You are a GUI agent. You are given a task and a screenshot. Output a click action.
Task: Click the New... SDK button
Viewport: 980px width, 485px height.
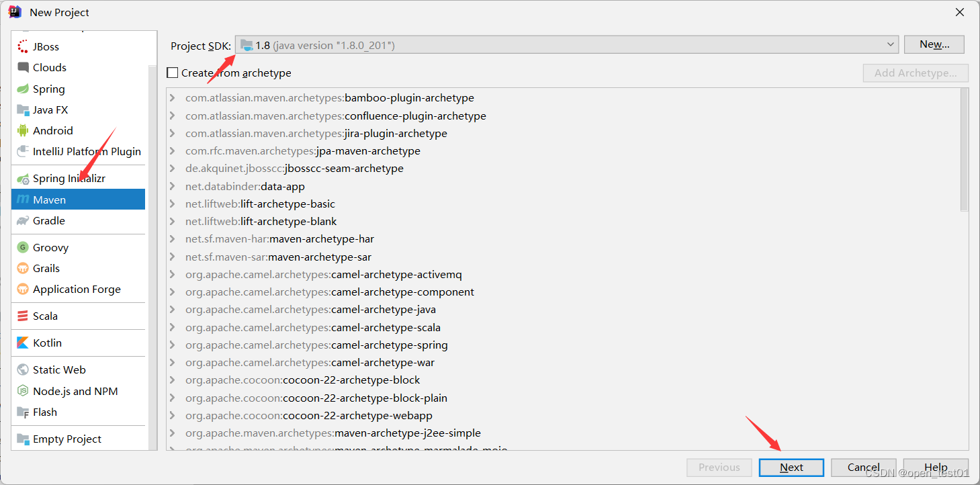tap(934, 44)
